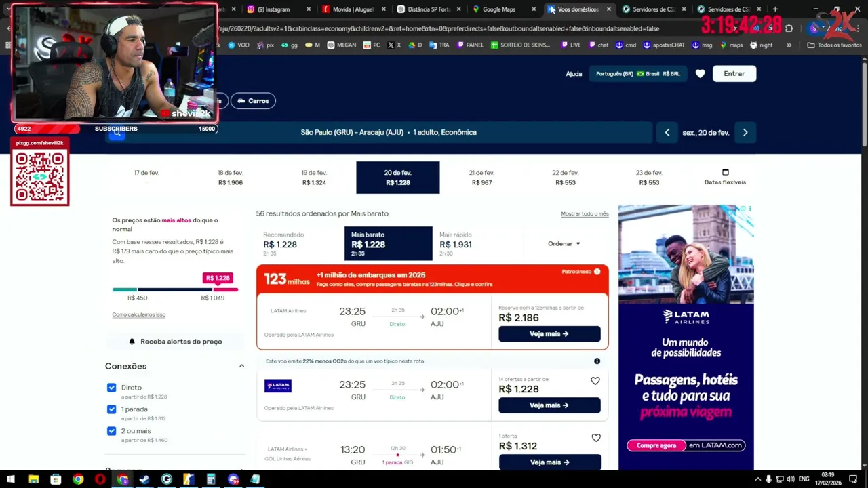
Task: Save the R$ 1.228 LATAM flight heart
Action: tap(595, 381)
